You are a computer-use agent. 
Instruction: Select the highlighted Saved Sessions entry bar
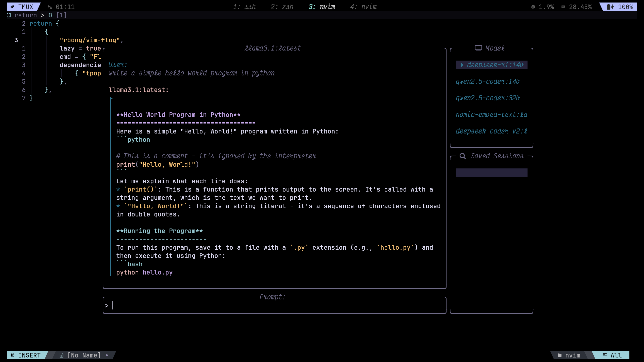point(491,172)
